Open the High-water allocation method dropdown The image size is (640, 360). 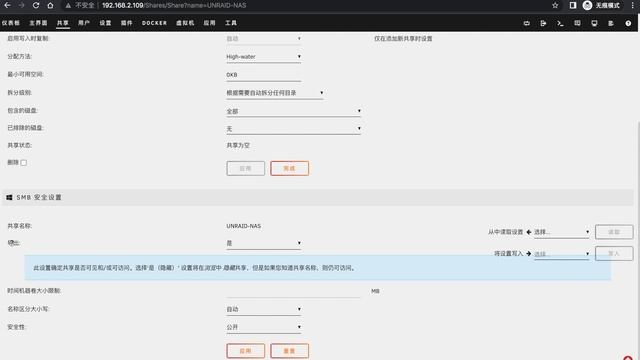264,57
